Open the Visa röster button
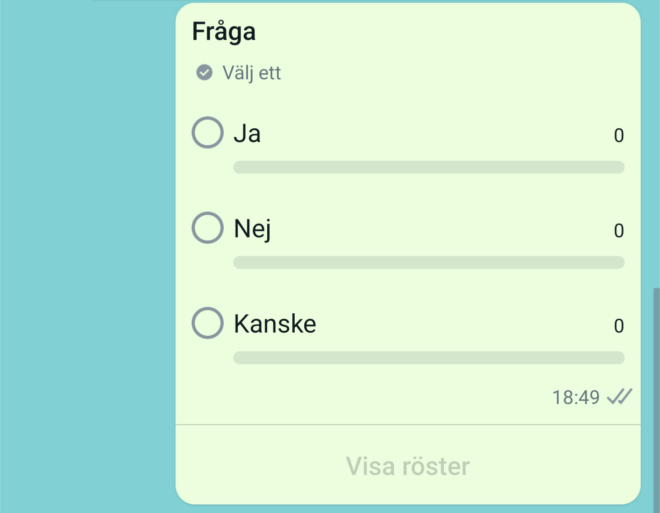This screenshot has width=660, height=513. 408,466
